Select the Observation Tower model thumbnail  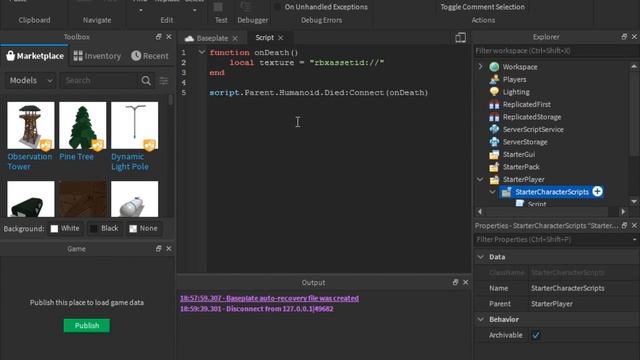(31, 125)
